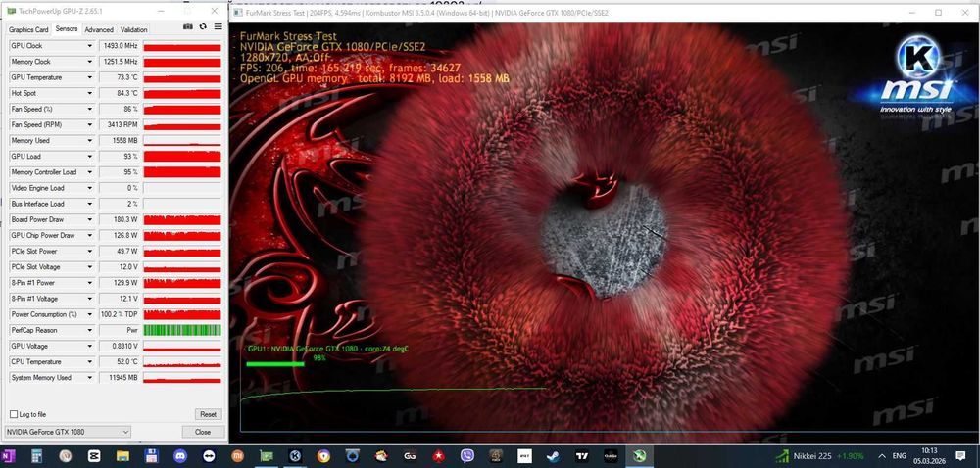Expand the Video Engine Load dropdown
The height and width of the screenshot is (468, 980).
(90, 188)
